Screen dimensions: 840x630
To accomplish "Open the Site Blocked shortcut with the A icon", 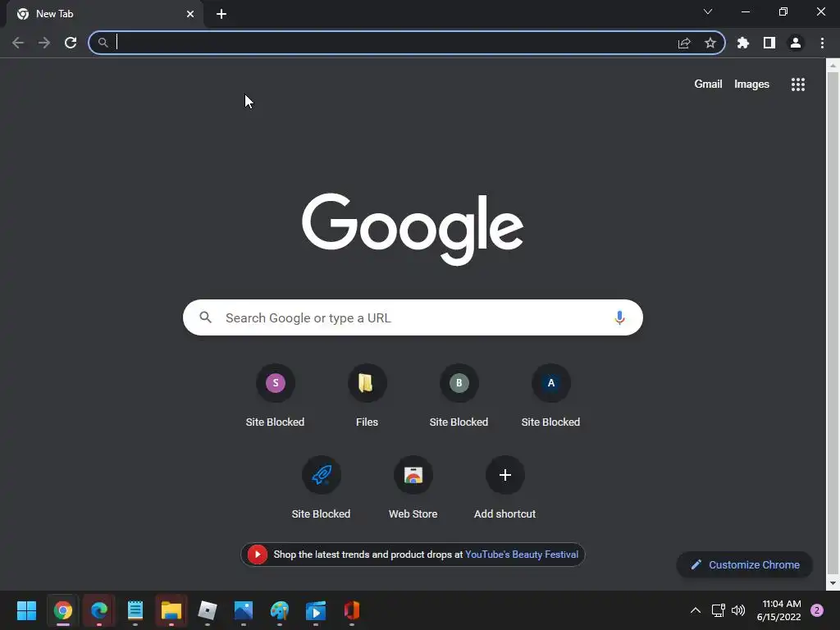I will tap(550, 395).
